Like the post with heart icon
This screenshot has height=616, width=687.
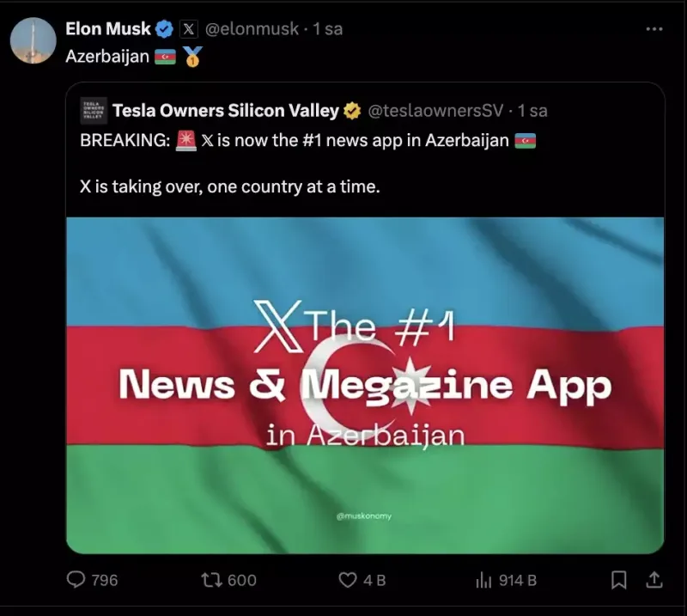348,580
